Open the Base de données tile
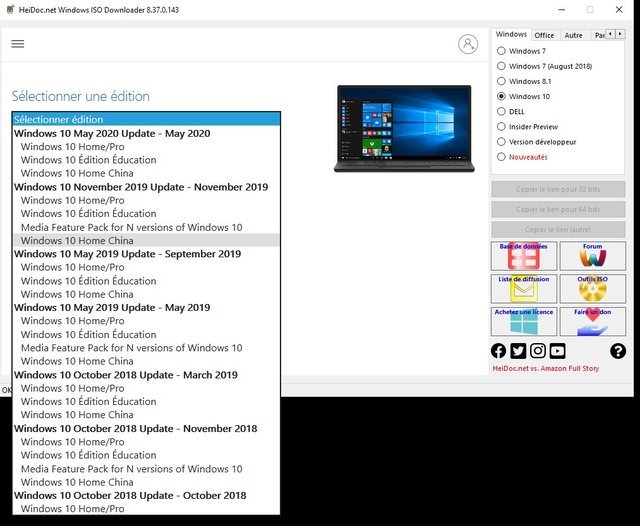The image size is (640, 526). (524, 256)
